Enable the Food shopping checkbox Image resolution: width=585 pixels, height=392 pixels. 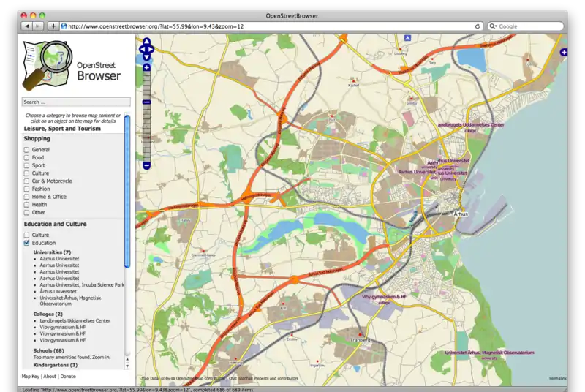(27, 157)
